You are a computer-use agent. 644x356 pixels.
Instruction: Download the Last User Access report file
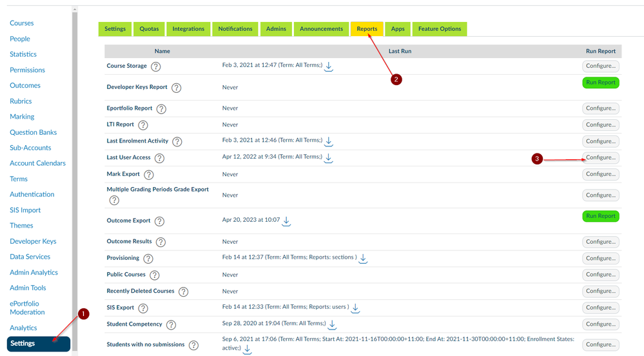pos(328,157)
